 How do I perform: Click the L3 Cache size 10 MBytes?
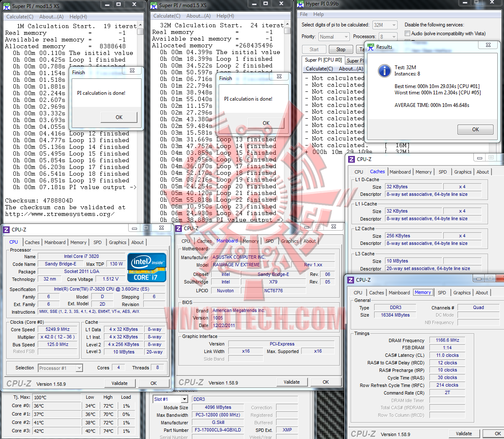pyautogui.click(x=414, y=261)
